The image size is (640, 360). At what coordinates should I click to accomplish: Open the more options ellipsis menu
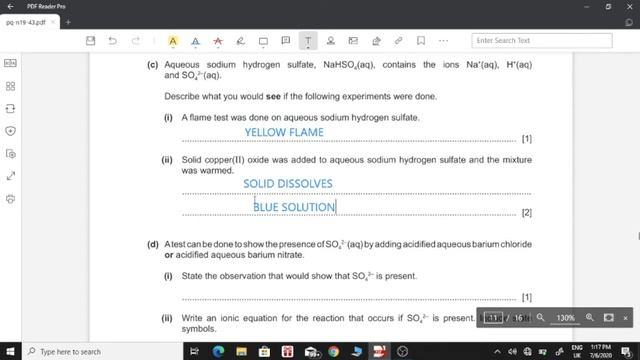pos(443,41)
